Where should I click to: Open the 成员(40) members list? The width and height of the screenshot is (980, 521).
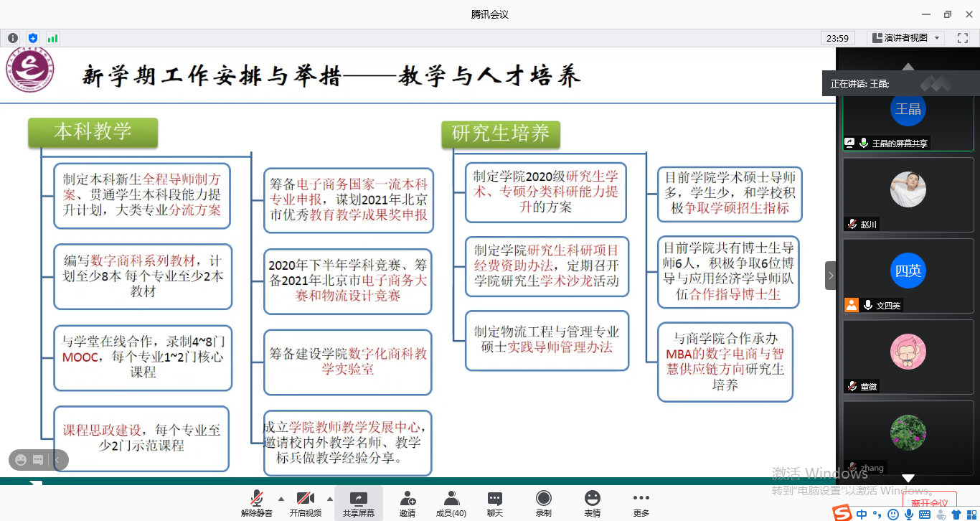click(x=451, y=504)
